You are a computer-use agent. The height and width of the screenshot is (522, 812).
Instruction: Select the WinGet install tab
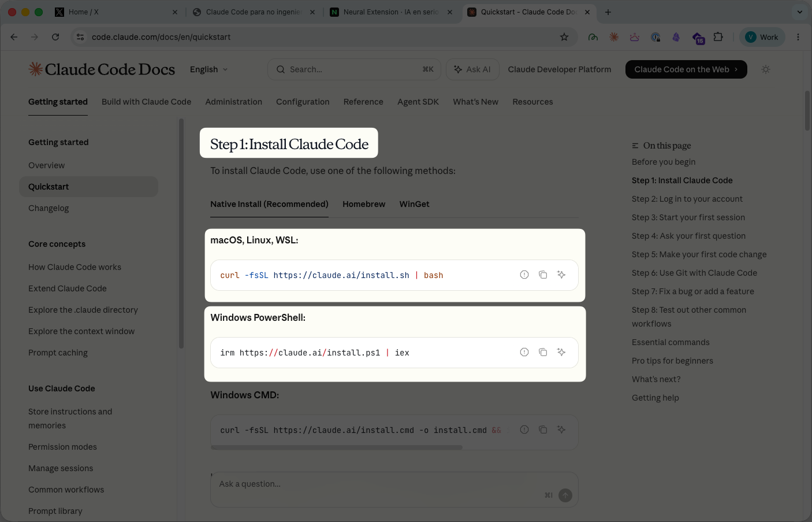[414, 204]
